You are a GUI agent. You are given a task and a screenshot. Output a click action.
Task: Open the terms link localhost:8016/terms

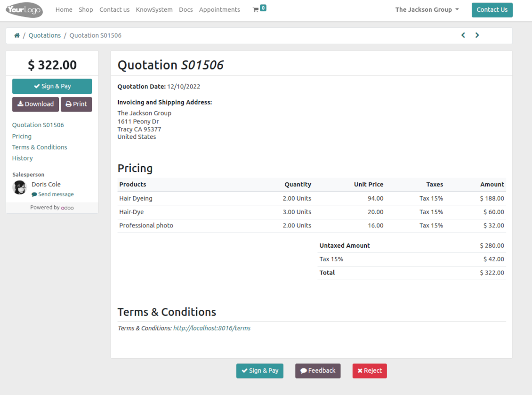[x=211, y=328]
